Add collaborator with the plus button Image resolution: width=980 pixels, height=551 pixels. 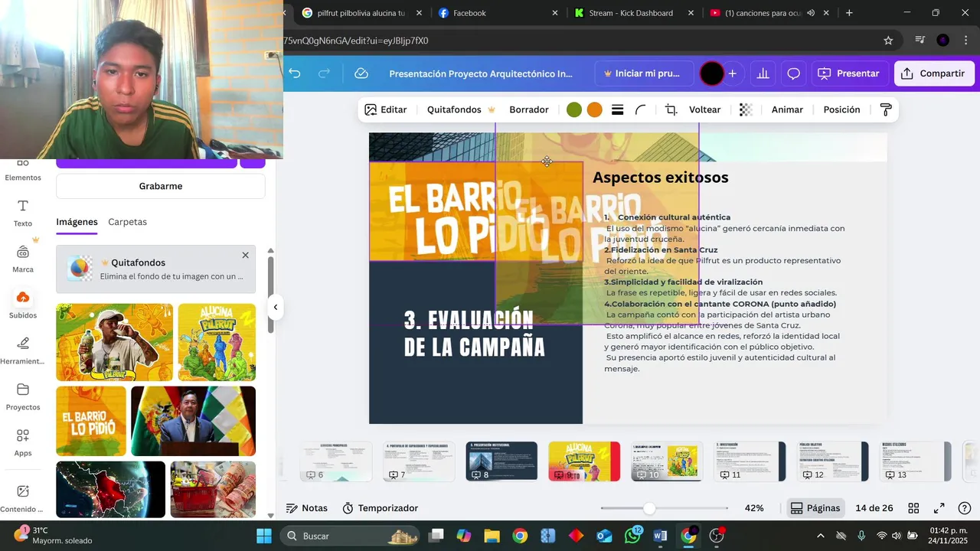click(733, 73)
